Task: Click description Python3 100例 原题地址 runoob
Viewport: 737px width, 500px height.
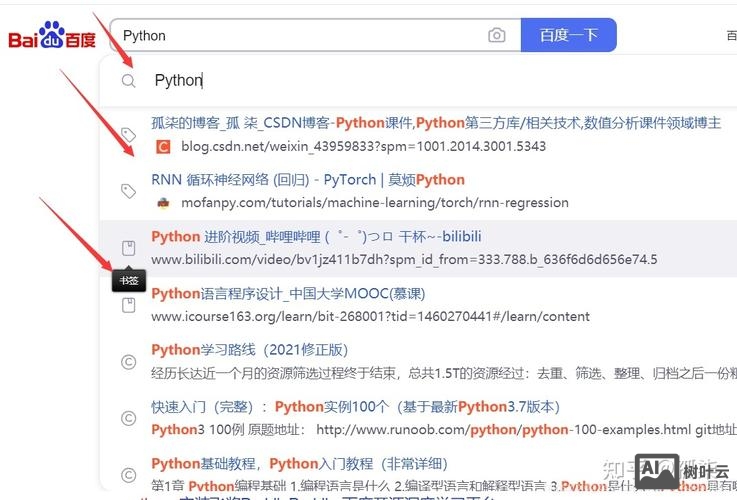Action: (x=444, y=430)
